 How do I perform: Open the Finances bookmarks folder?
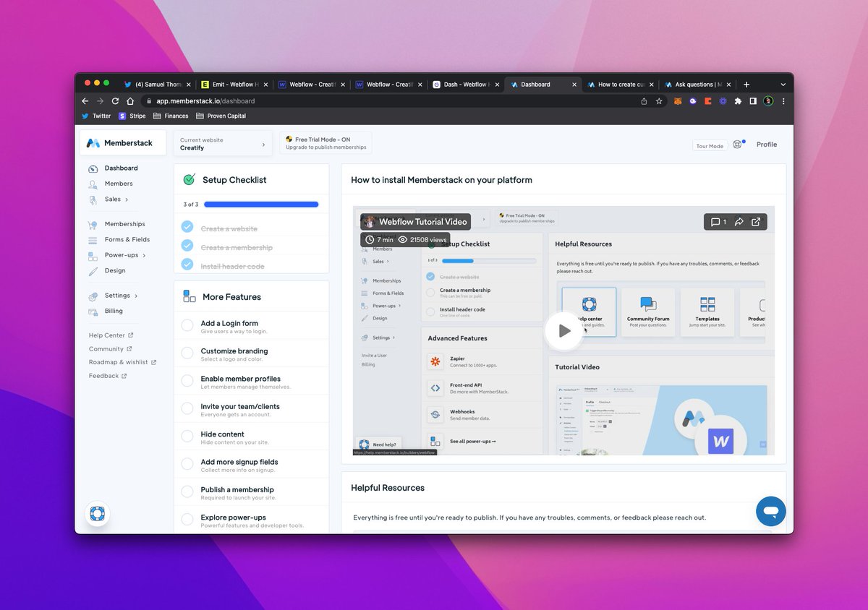click(x=171, y=116)
